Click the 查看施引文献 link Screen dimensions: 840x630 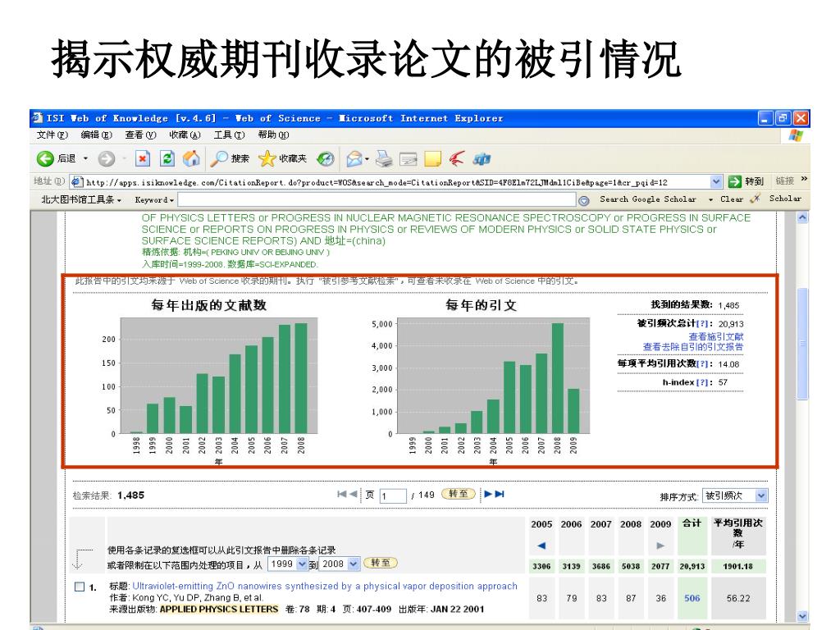(x=715, y=336)
